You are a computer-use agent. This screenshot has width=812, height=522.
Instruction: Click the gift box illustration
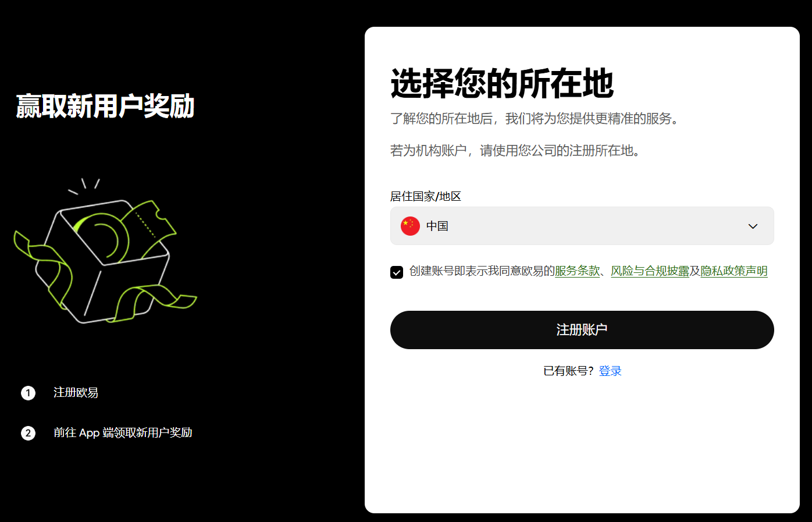pos(105,251)
